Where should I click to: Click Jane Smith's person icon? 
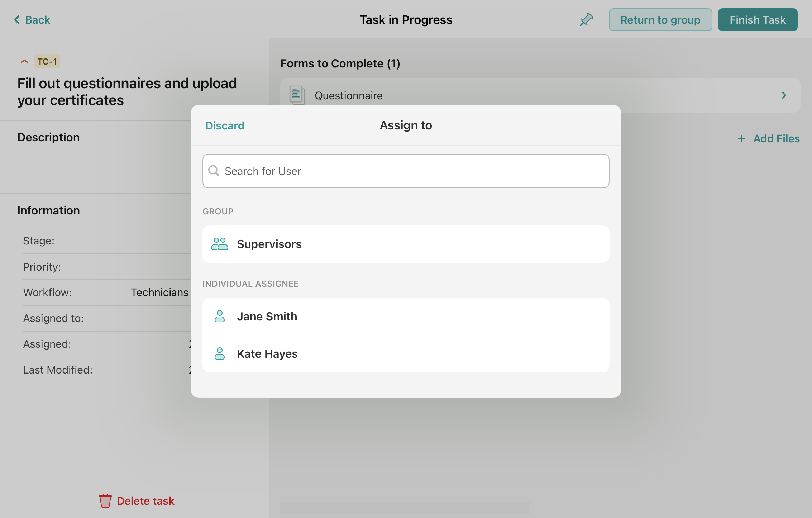pyautogui.click(x=219, y=317)
